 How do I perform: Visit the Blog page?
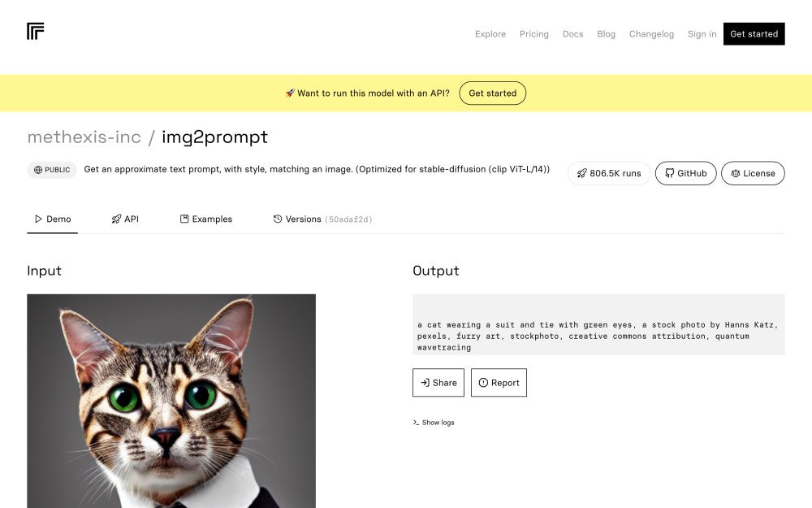[x=606, y=34]
